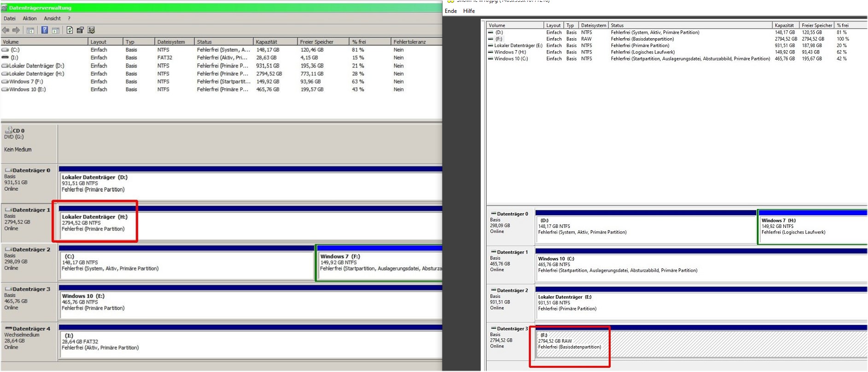The width and height of the screenshot is (868, 372).
Task: Sort by the Status column header in right window
Action: (690, 25)
